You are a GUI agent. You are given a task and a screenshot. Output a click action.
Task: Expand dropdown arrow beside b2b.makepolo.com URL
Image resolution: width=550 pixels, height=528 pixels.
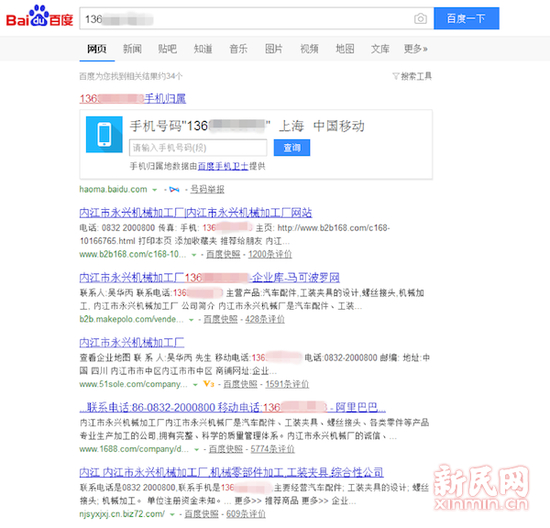(x=191, y=320)
